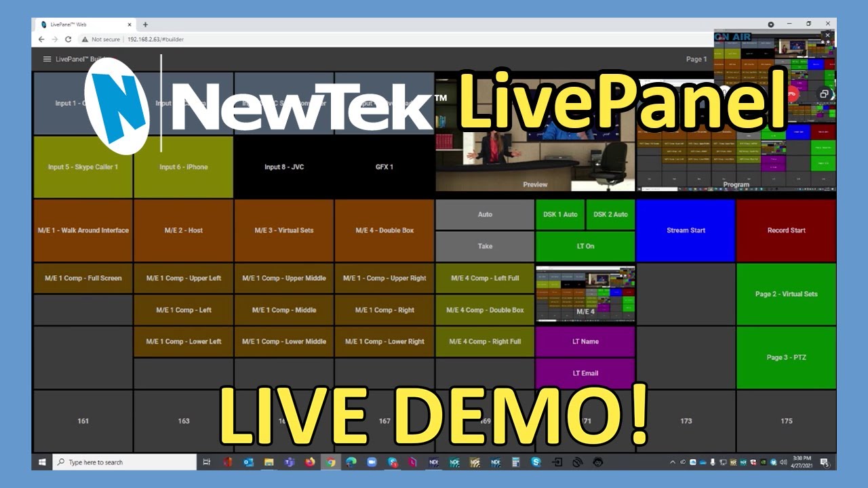
Task: Select Input 6 - iPhone
Action: [x=184, y=167]
